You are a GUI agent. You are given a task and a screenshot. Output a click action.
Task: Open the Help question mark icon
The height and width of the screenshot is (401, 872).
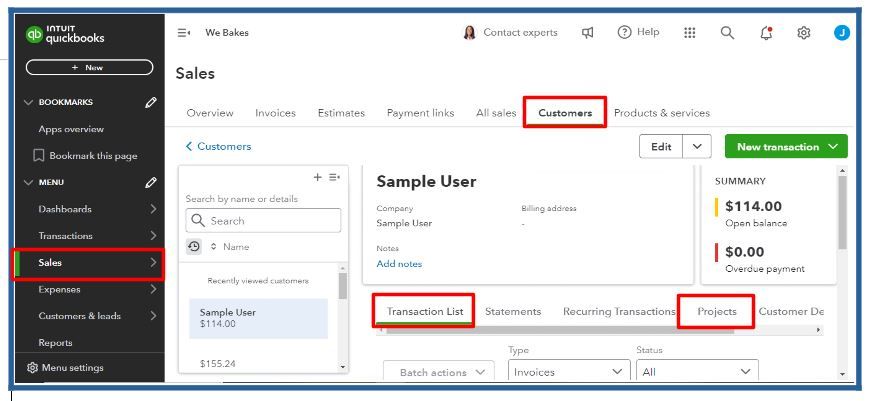click(x=625, y=32)
